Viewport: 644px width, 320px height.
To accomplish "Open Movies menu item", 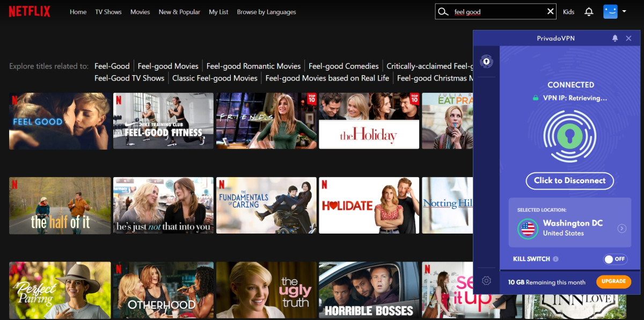I will tap(140, 12).
